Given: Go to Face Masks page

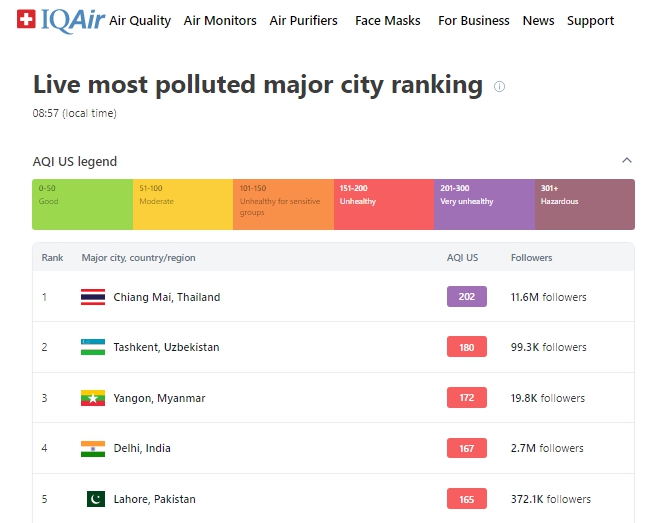Looking at the screenshot, I should tap(387, 20).
